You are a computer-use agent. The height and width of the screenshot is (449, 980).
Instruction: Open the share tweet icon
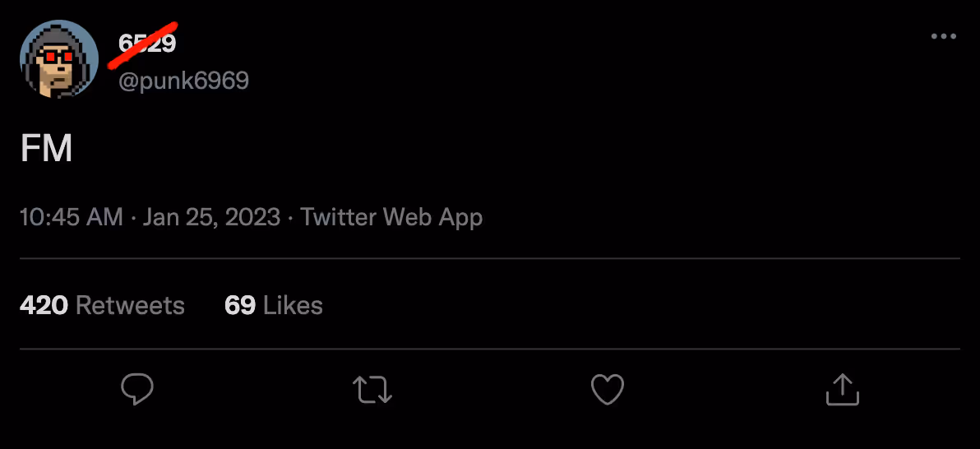[842, 389]
